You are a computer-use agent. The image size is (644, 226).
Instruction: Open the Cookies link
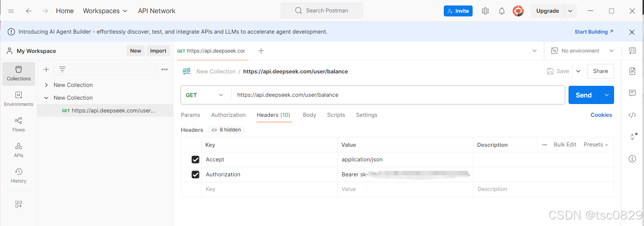click(601, 115)
